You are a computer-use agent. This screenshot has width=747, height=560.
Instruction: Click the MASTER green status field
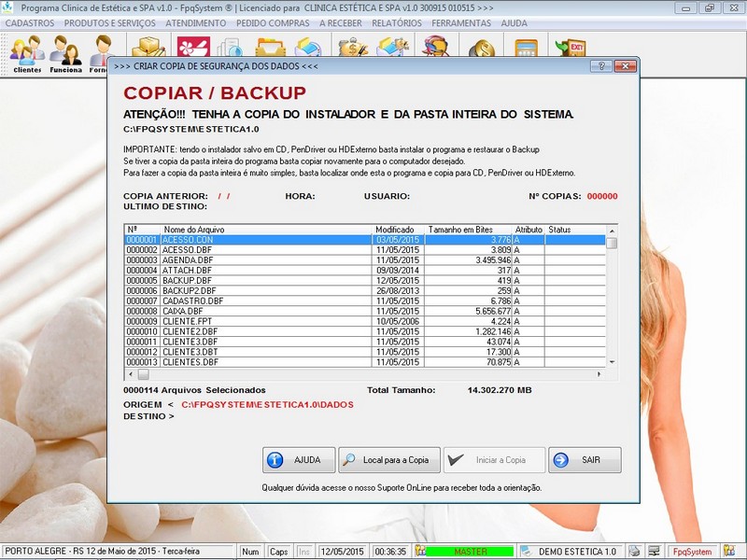pyautogui.click(x=470, y=552)
